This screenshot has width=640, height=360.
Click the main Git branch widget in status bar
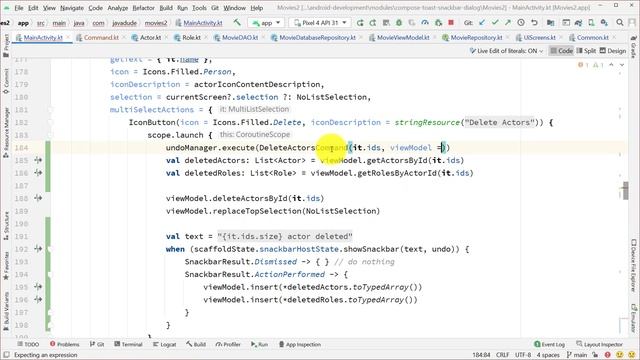[x=577, y=355]
